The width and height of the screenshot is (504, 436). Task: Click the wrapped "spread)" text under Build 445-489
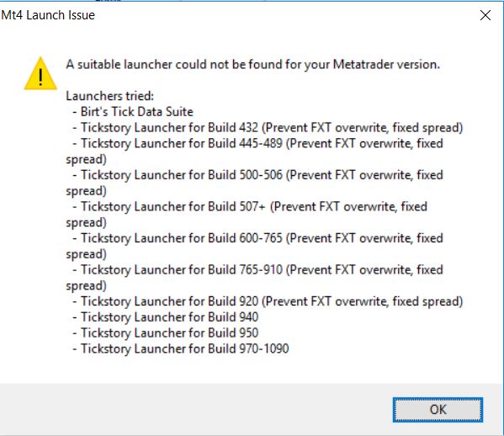pos(86,159)
